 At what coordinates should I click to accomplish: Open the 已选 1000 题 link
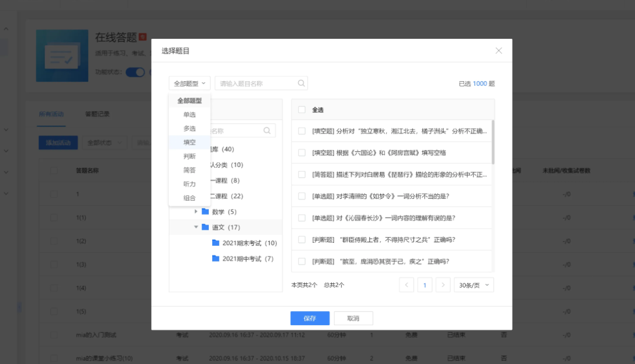[x=477, y=84]
